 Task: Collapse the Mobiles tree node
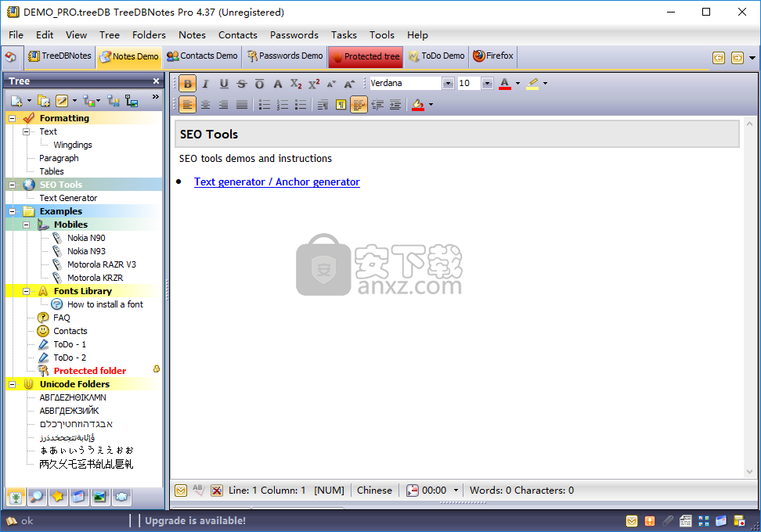click(26, 225)
